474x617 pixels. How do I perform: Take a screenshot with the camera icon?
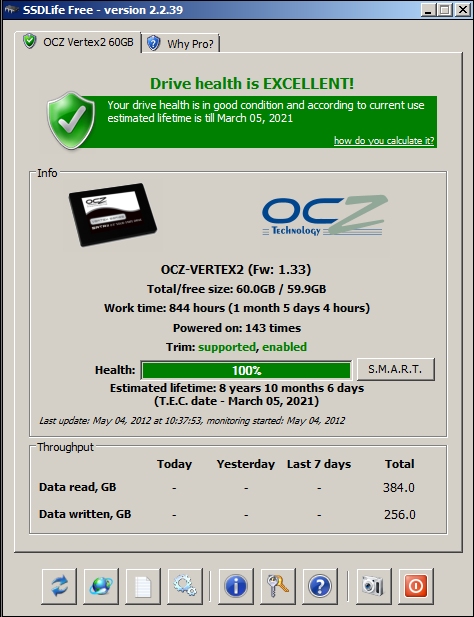point(374,586)
